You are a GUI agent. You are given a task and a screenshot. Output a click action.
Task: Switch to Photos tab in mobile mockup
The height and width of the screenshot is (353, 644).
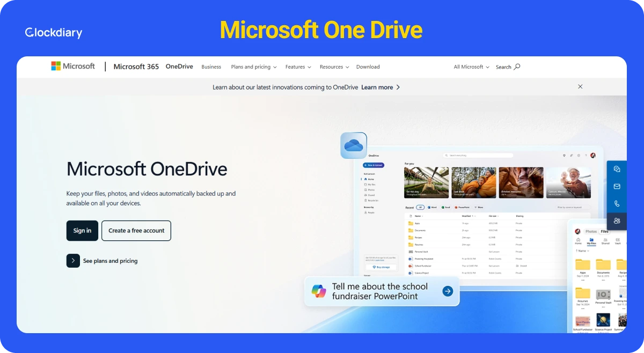[x=591, y=232]
